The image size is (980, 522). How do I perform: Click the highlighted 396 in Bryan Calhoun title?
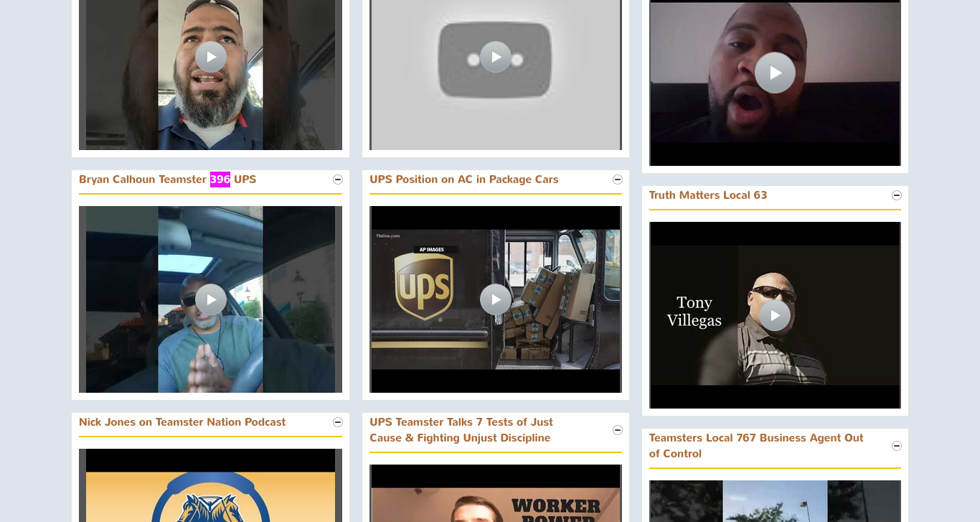point(220,180)
